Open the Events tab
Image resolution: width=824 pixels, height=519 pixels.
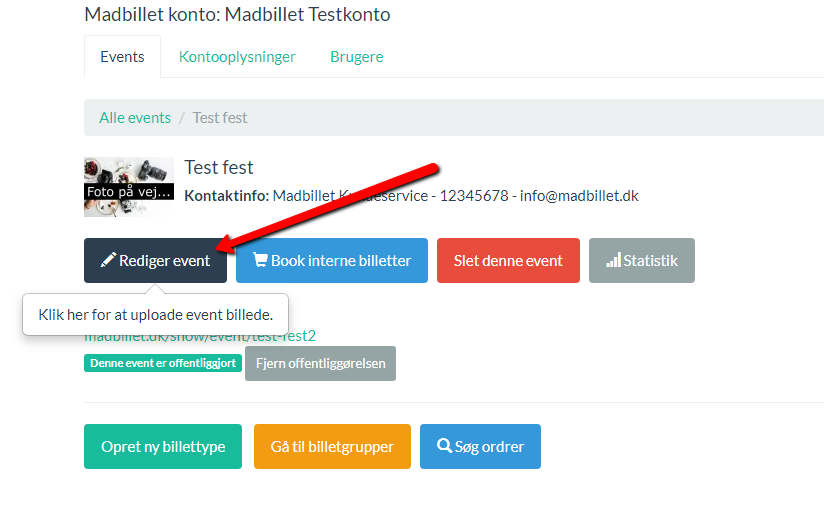coord(122,57)
